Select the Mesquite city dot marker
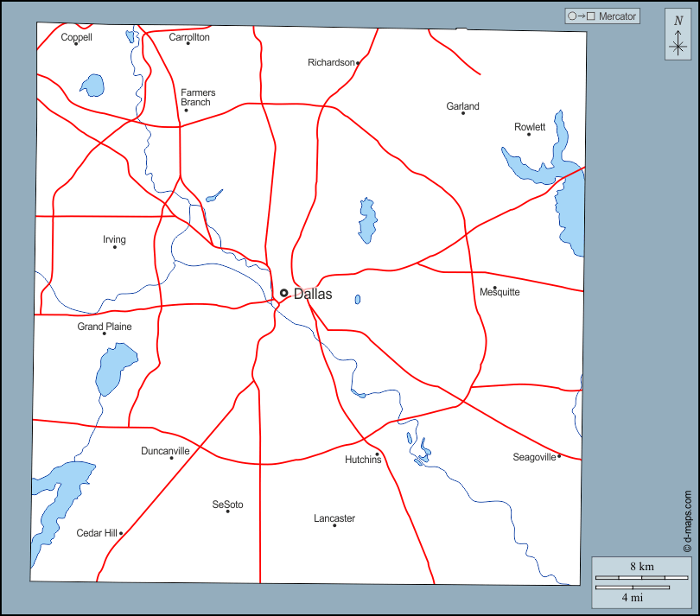Image resolution: width=700 pixels, height=616 pixels. click(x=494, y=288)
